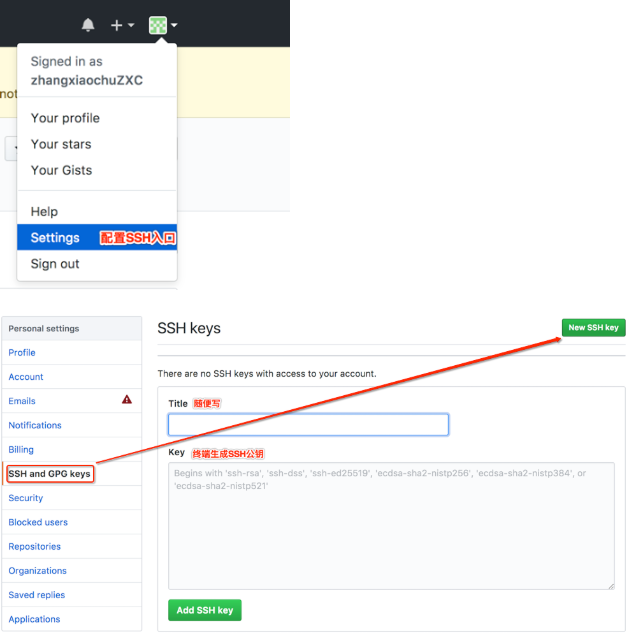Viewport: 628px width, 636px height.
Task: Open Repositories settings link
Action: pyautogui.click(x=34, y=546)
